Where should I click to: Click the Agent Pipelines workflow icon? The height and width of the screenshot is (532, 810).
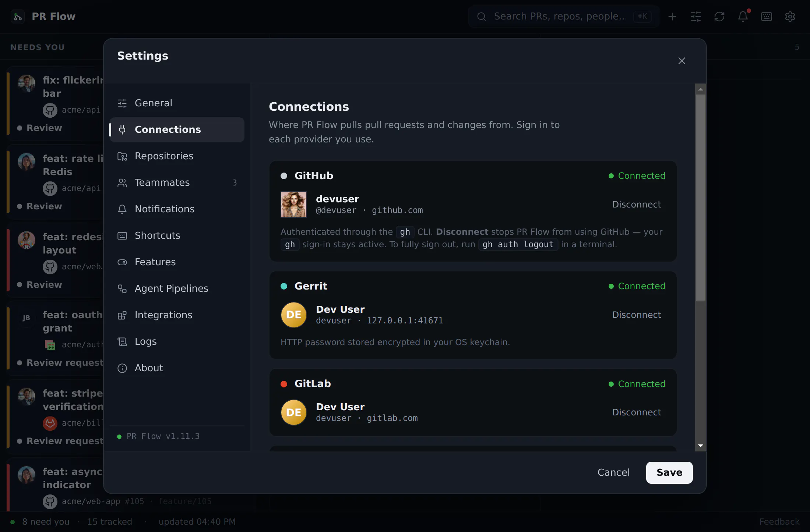122,289
